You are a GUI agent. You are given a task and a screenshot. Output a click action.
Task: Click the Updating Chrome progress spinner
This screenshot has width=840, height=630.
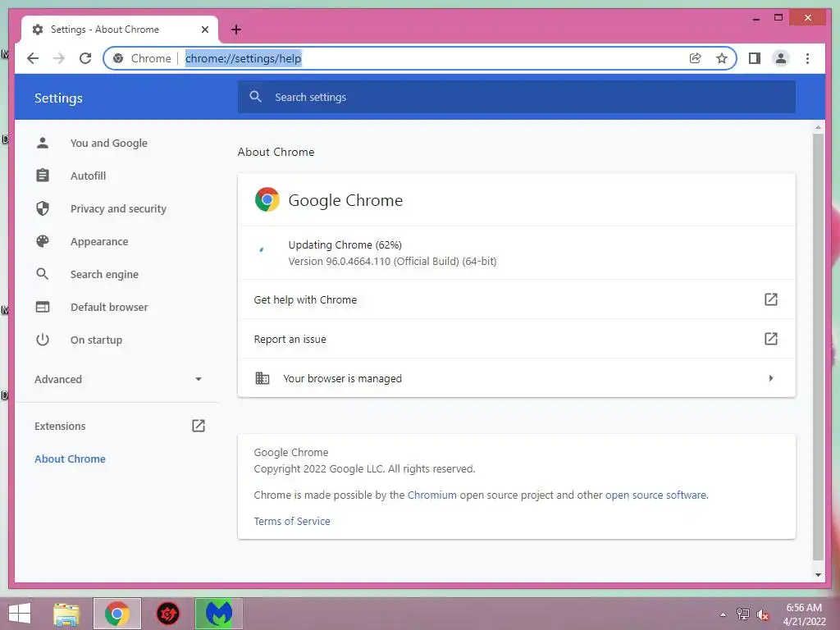click(262, 249)
